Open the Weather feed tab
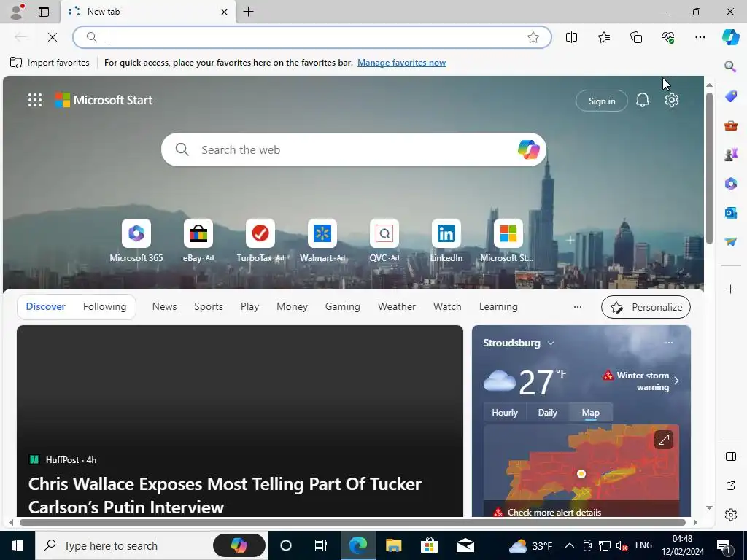747x560 pixels. click(x=396, y=307)
